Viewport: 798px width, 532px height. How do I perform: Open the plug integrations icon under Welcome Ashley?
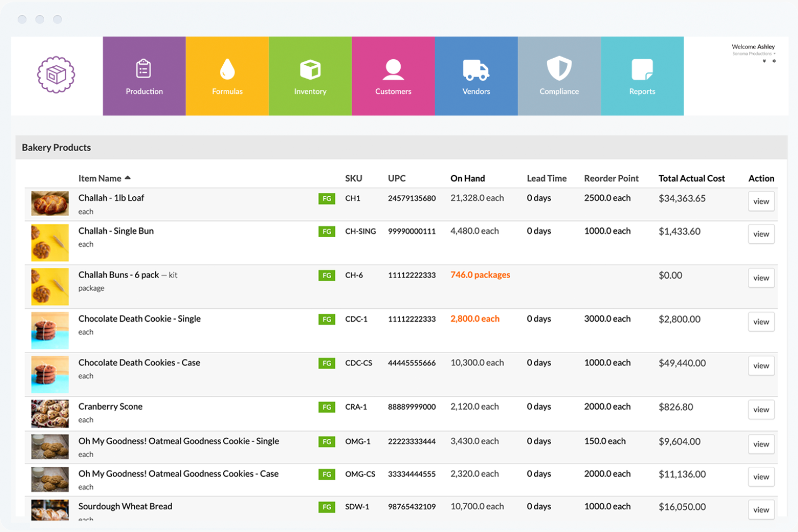(764, 61)
